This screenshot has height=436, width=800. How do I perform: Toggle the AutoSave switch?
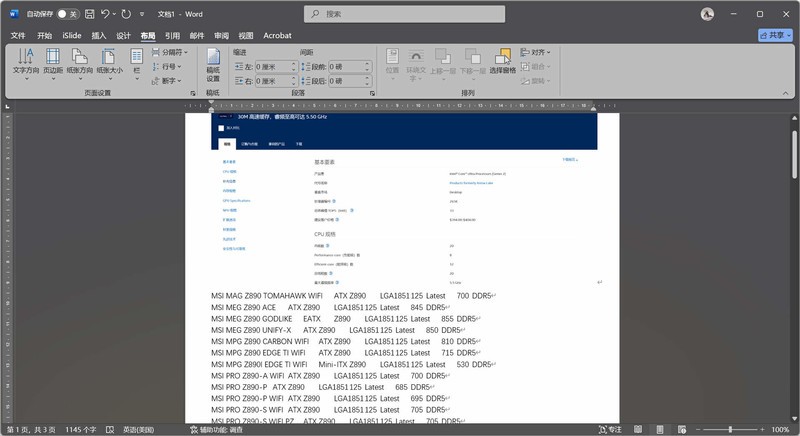[x=68, y=14]
